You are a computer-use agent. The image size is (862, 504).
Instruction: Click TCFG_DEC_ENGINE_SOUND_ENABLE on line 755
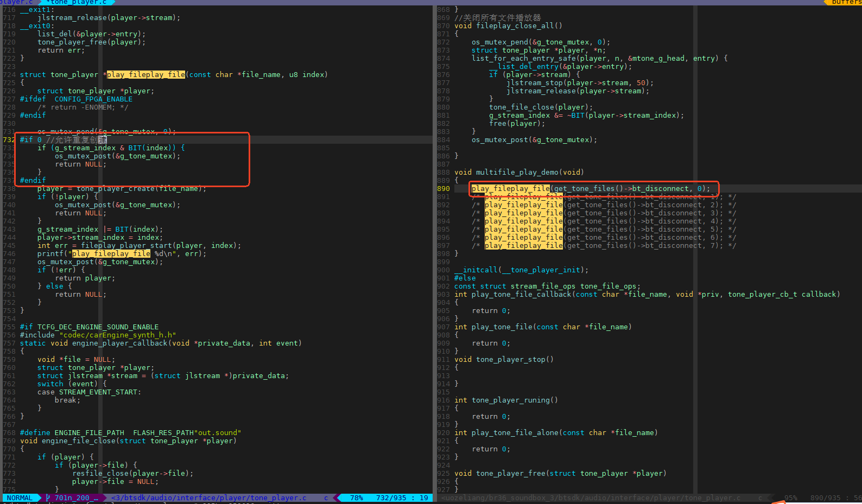point(98,327)
